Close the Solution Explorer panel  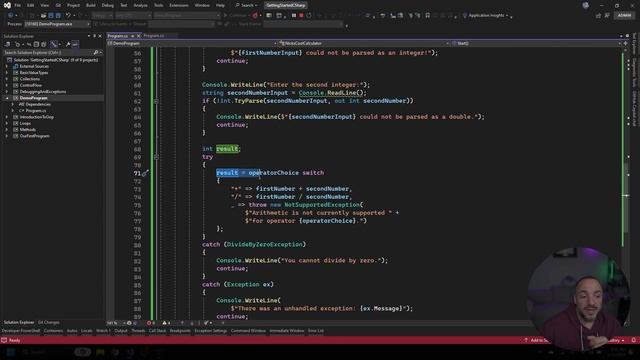tap(100, 36)
